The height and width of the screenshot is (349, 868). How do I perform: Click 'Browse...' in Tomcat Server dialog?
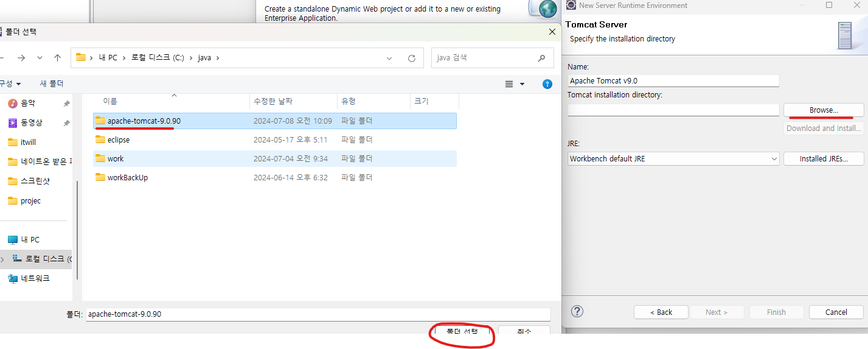pos(824,110)
